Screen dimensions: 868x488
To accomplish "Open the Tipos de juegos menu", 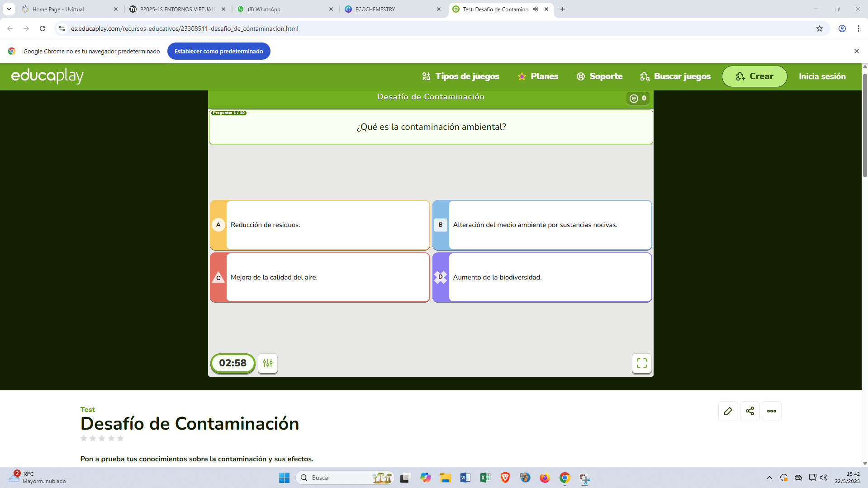I will click(x=460, y=76).
